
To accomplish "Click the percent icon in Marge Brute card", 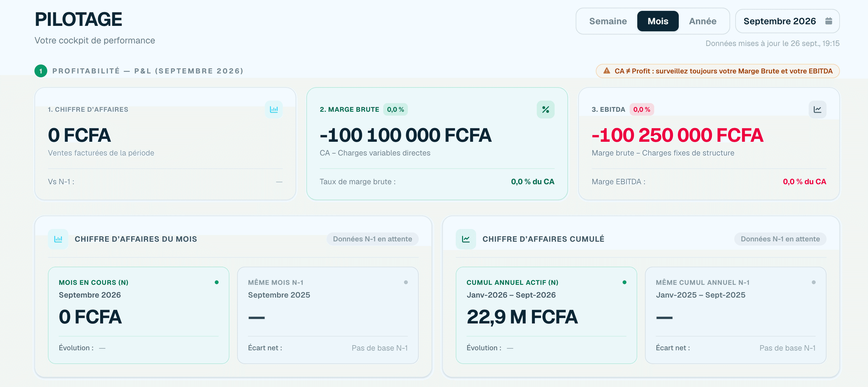I will click(x=546, y=110).
